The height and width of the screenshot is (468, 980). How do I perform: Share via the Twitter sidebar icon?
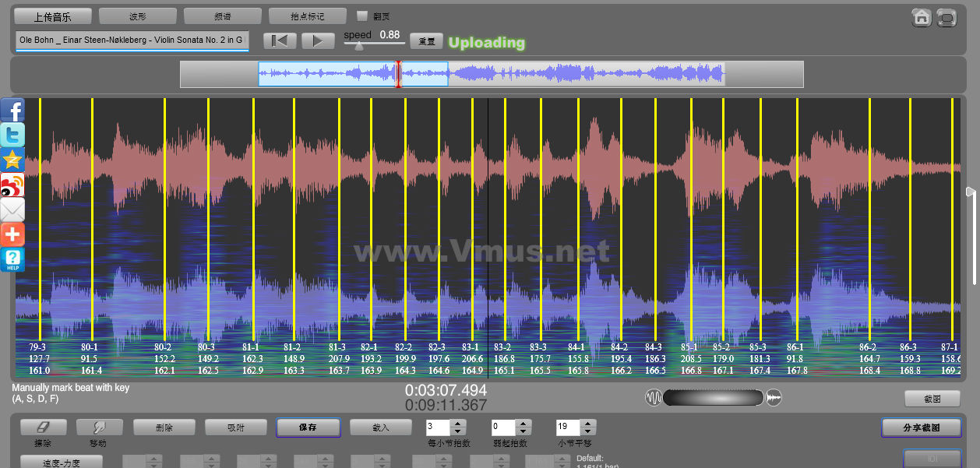(x=12, y=135)
